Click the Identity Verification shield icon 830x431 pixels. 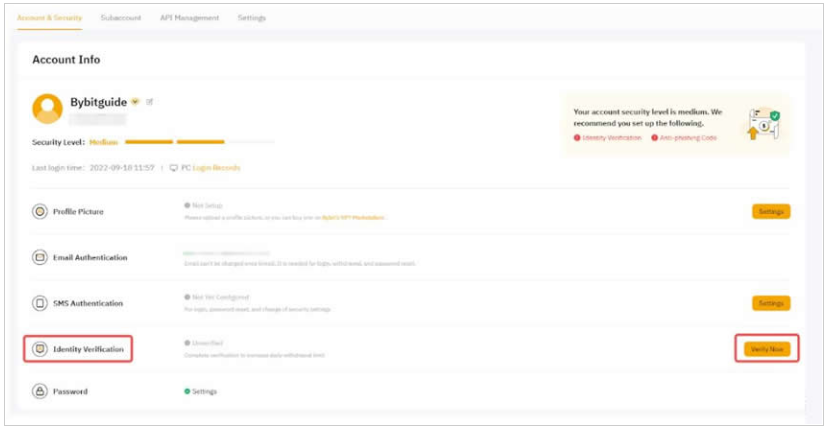[x=40, y=349]
